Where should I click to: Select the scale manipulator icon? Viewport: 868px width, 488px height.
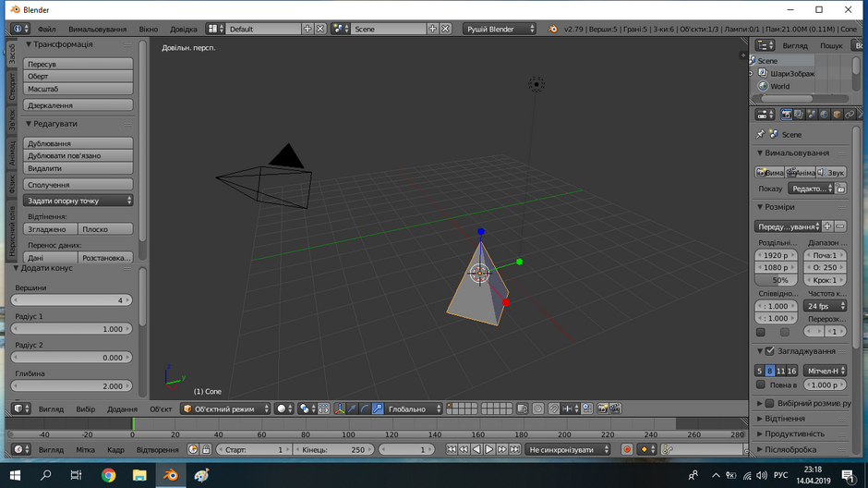[378, 409]
